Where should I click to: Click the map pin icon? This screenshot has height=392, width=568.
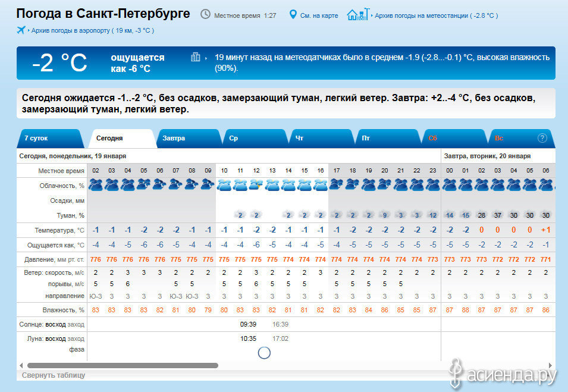click(x=293, y=14)
